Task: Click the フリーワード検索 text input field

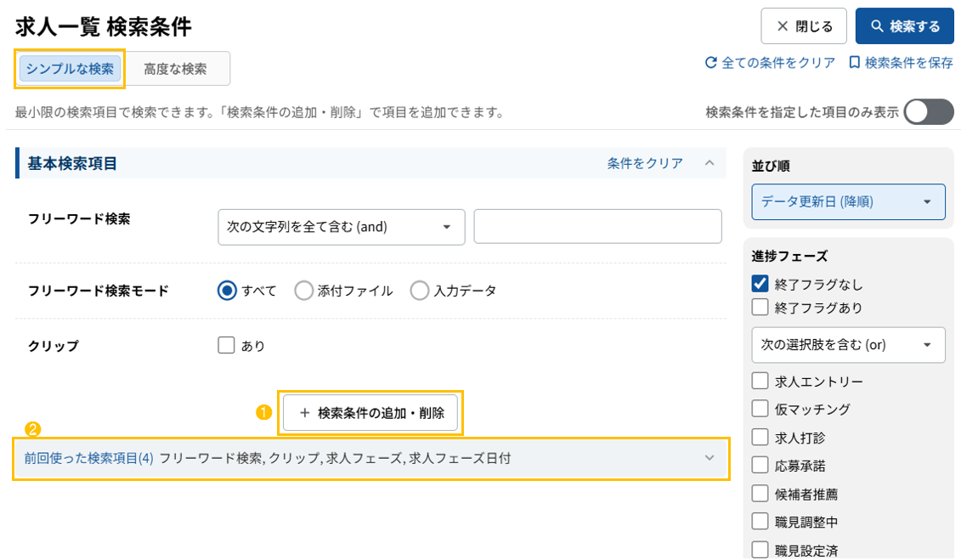Action: [597, 227]
